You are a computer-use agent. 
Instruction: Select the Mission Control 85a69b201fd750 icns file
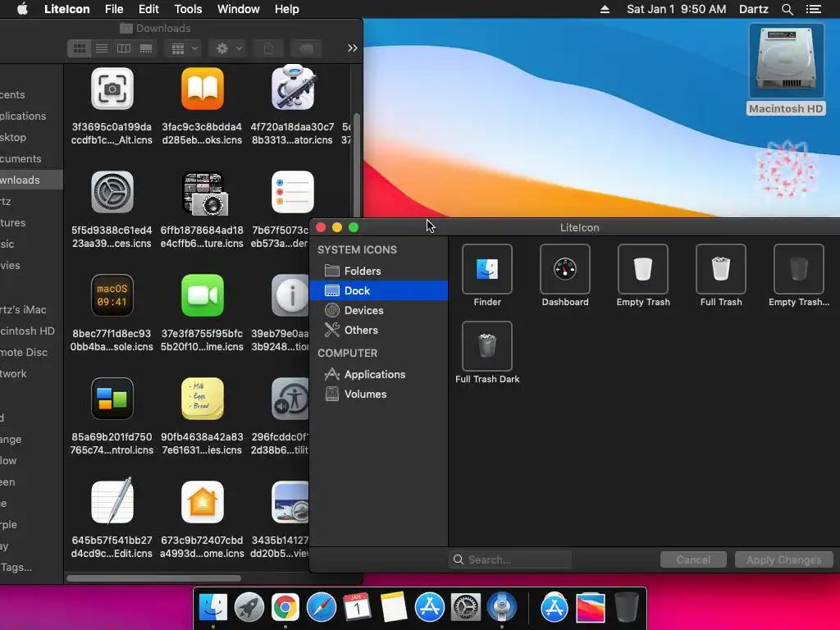pos(112,399)
